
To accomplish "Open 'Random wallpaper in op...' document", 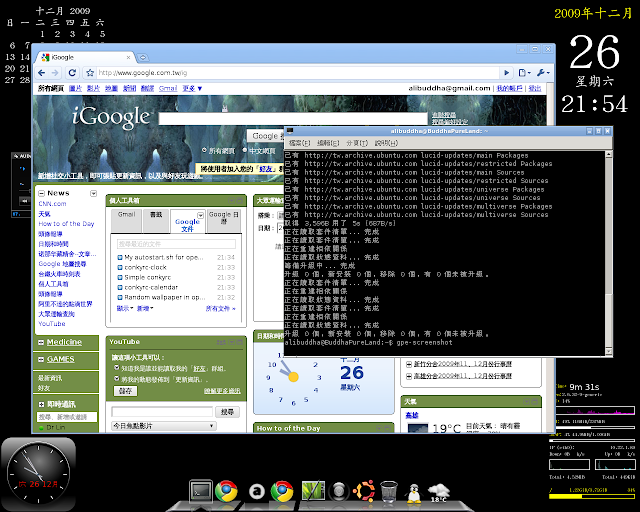I will tap(164, 297).
